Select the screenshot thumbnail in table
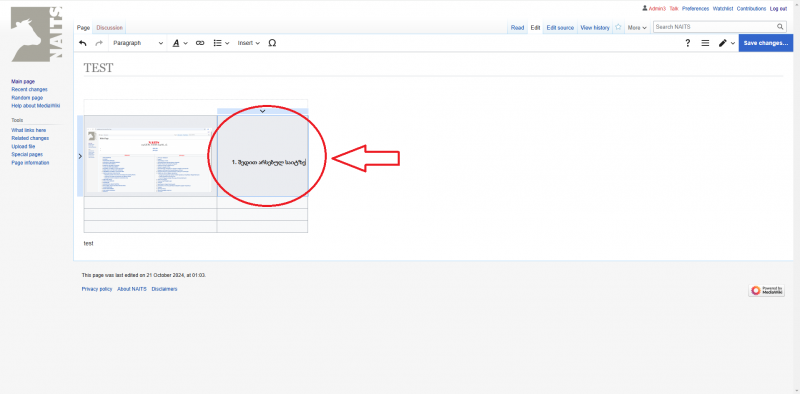800x394 pixels. 148,160
